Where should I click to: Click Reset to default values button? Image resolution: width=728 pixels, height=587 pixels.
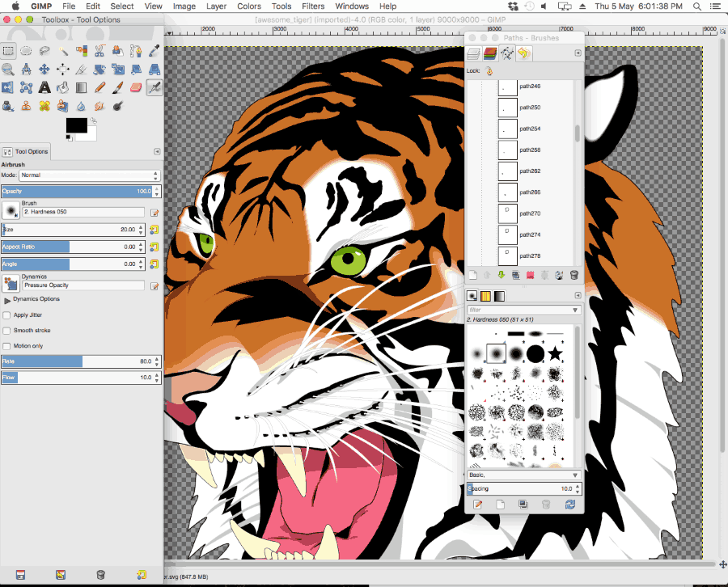click(x=142, y=575)
